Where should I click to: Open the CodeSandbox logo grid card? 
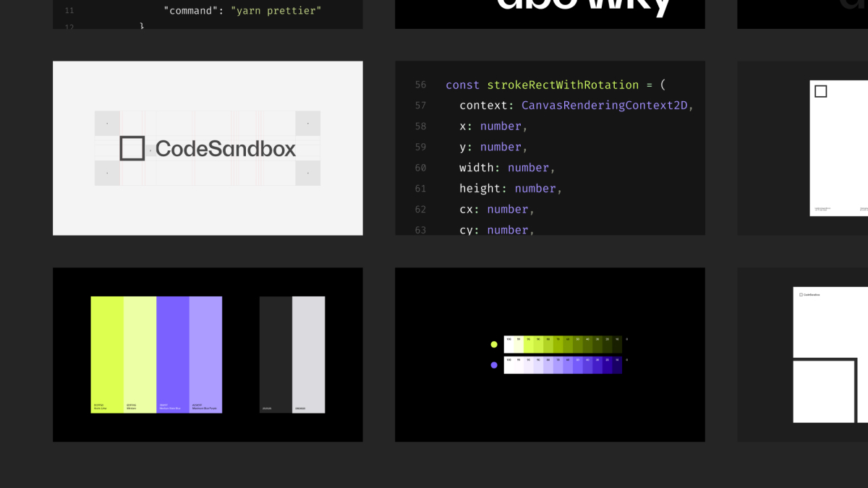[208, 148]
